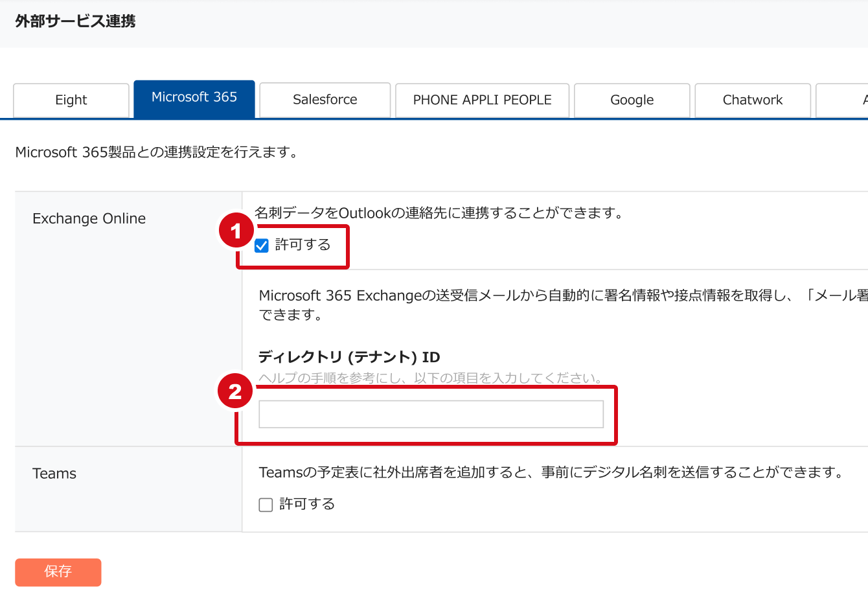Switch to the Eight tab

[71, 99]
